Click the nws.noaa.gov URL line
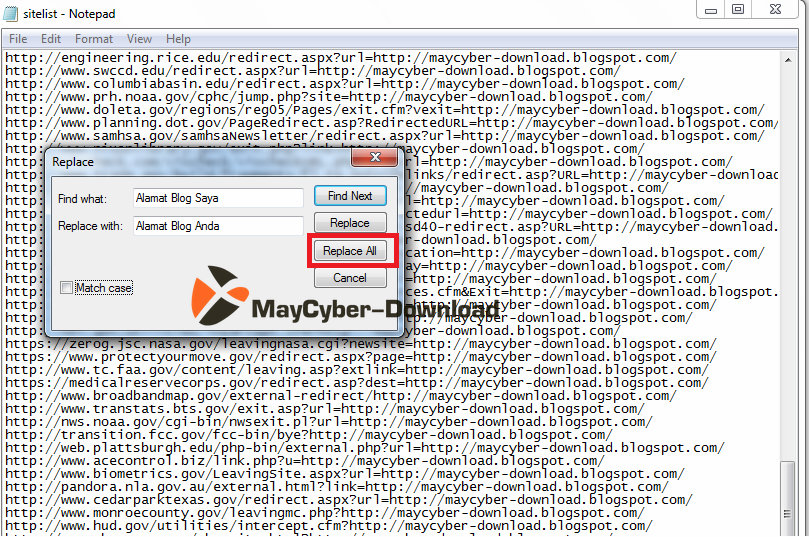Screen dimensions: 809x537 tap(329, 422)
